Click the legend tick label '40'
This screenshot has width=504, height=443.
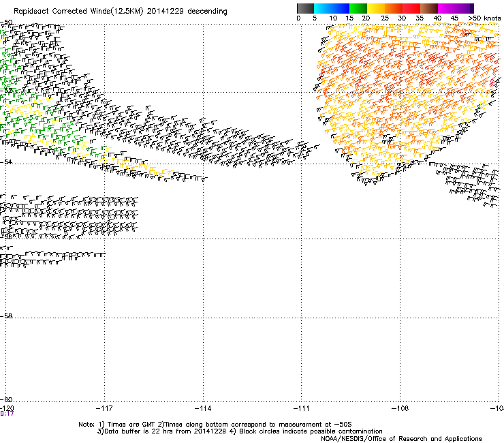437,18
